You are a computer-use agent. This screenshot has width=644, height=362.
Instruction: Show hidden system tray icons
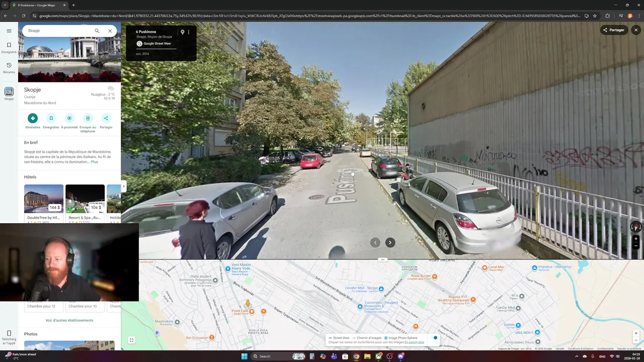[x=577, y=356]
